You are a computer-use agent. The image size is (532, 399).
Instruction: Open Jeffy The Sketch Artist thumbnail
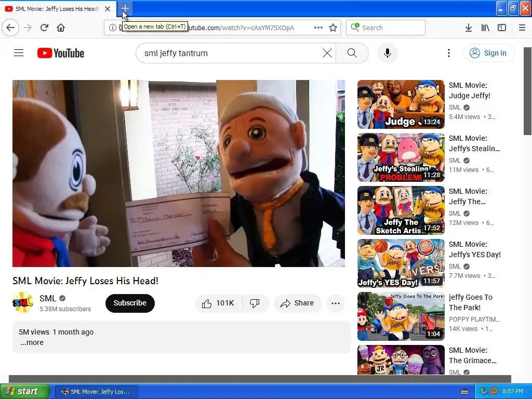tap(401, 210)
